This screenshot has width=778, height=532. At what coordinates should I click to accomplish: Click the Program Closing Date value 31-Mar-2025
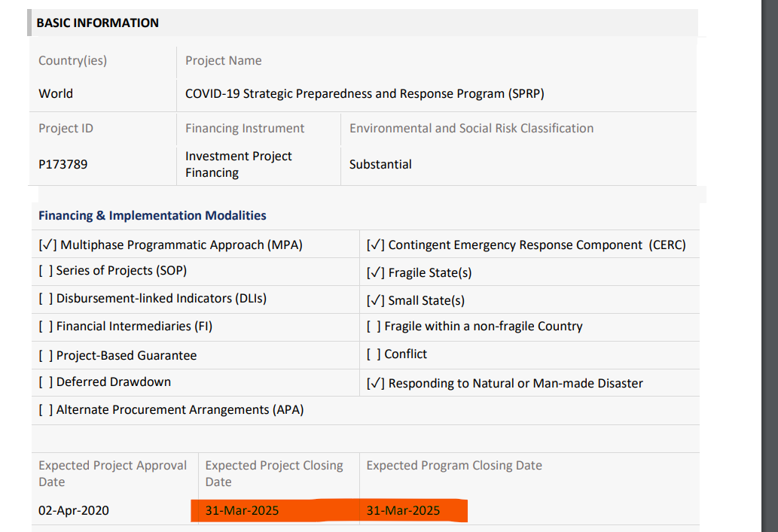(x=403, y=510)
